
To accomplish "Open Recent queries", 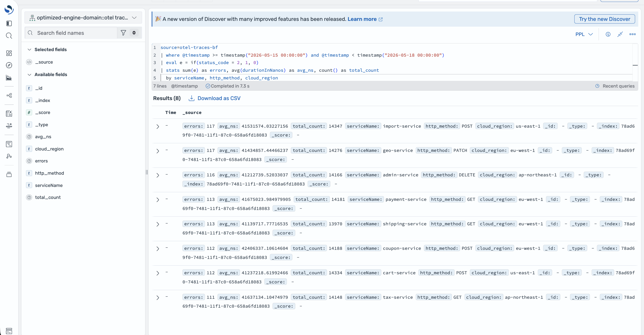I will tap(618, 86).
